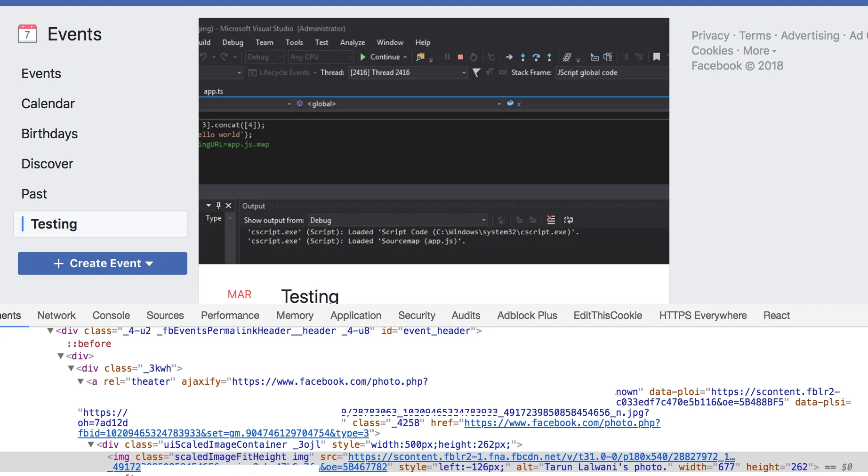The height and width of the screenshot is (476, 868).
Task: Open the Any CPU platform dropdown
Action: pos(321,57)
